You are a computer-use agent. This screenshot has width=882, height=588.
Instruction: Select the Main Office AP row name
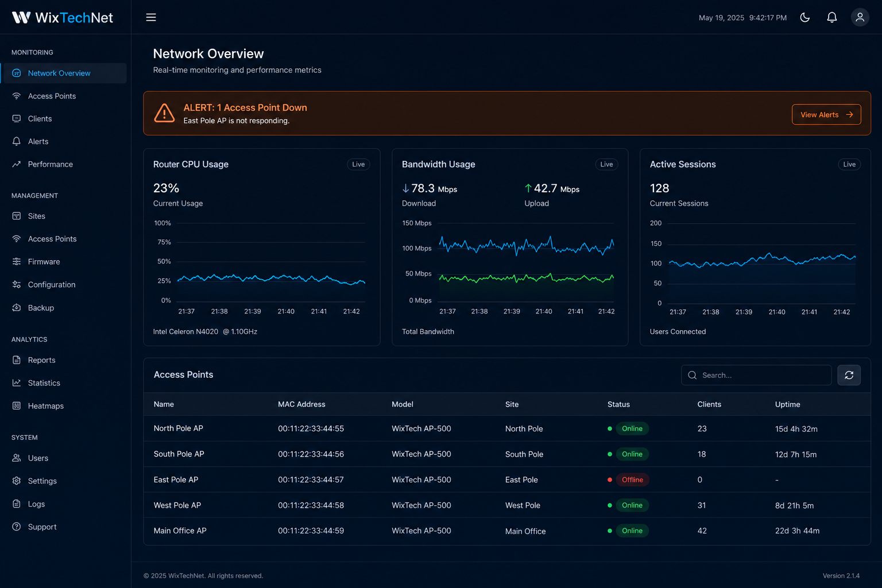click(180, 531)
